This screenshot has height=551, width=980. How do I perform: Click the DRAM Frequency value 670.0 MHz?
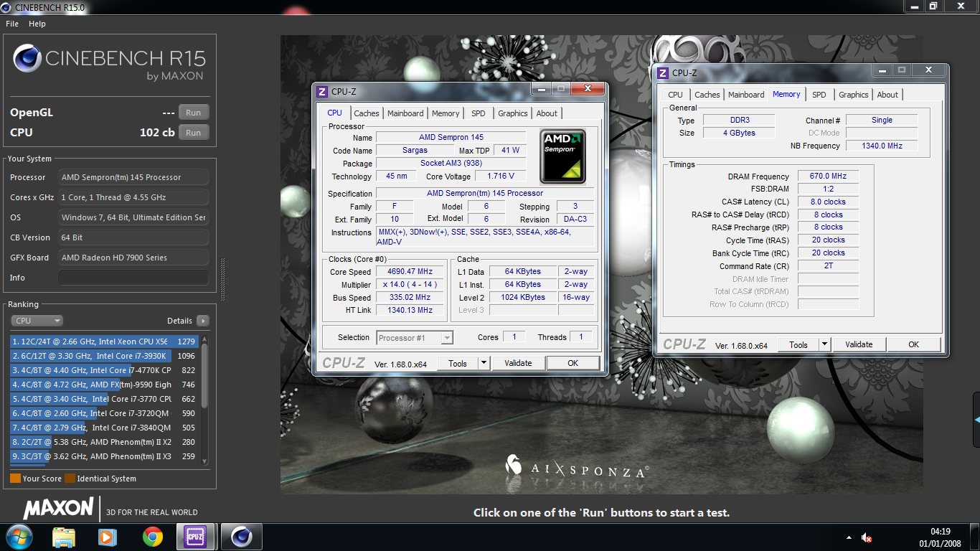point(828,176)
